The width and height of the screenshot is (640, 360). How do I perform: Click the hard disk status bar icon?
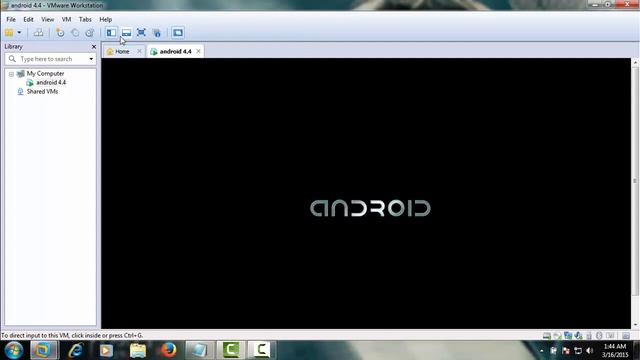[x=547, y=336]
